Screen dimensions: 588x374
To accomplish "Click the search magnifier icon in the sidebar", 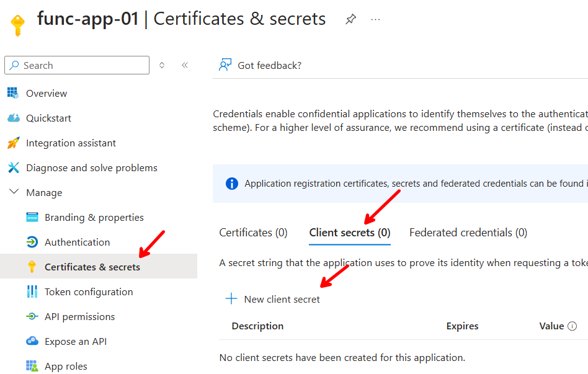I will pyautogui.click(x=14, y=65).
